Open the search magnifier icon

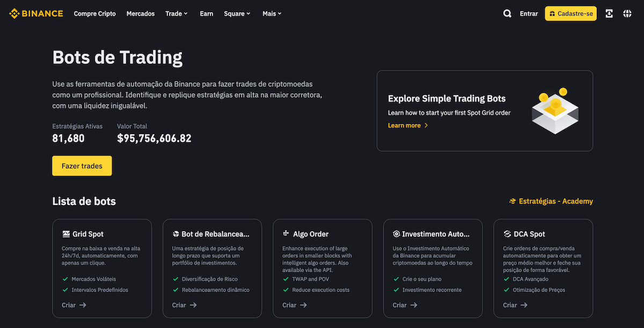point(507,13)
